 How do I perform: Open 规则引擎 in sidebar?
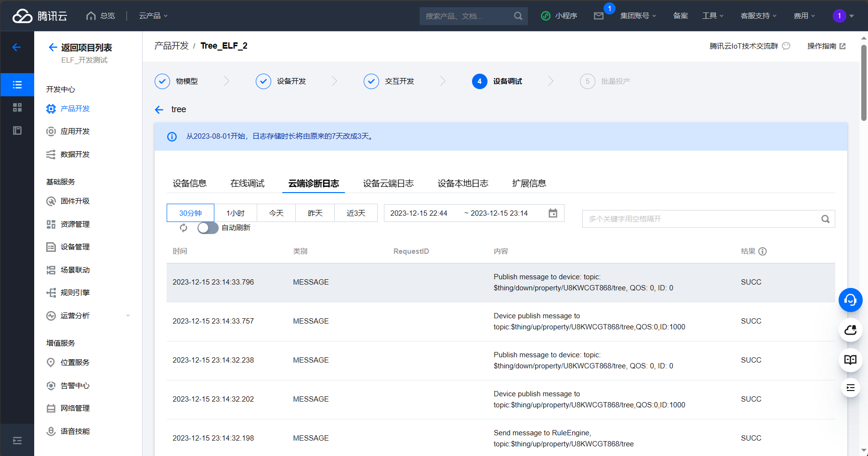[68, 293]
